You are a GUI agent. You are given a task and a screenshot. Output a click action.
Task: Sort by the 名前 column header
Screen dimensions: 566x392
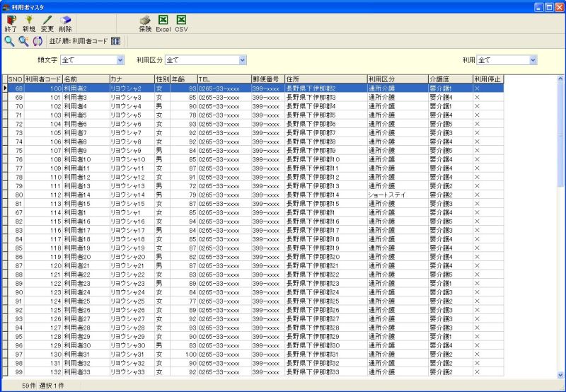point(86,79)
